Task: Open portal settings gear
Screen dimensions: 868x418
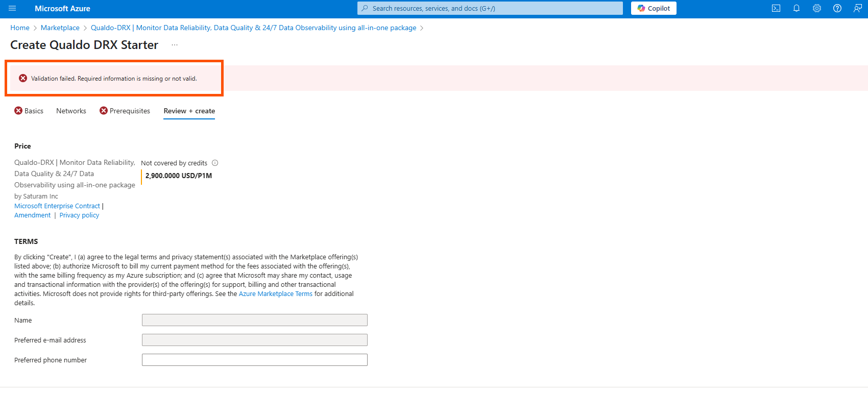Action: click(x=817, y=9)
